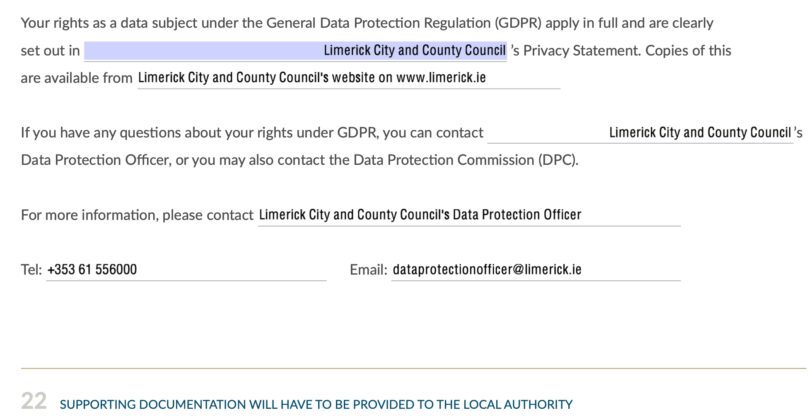The width and height of the screenshot is (811, 420).
Task: Click the "Your rights as a data subject" sentence
Action: 367,23
